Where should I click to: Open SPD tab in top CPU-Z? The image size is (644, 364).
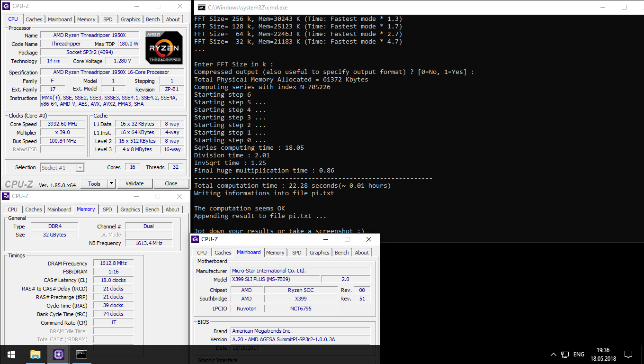(108, 19)
